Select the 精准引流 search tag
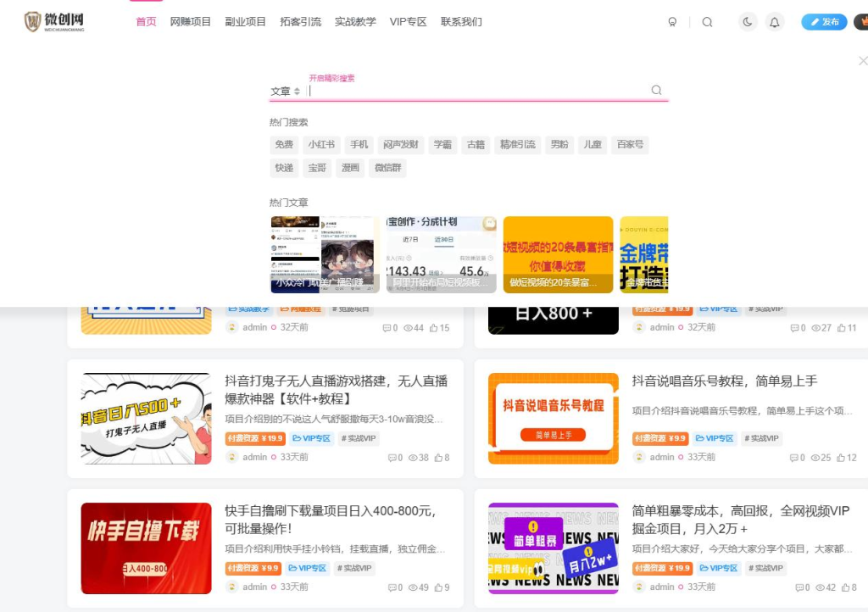 [518, 144]
